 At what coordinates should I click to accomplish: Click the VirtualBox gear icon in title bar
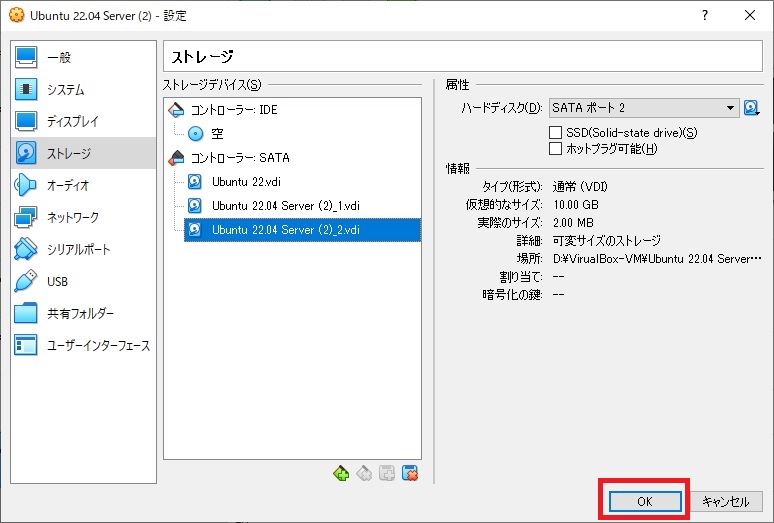point(16,15)
